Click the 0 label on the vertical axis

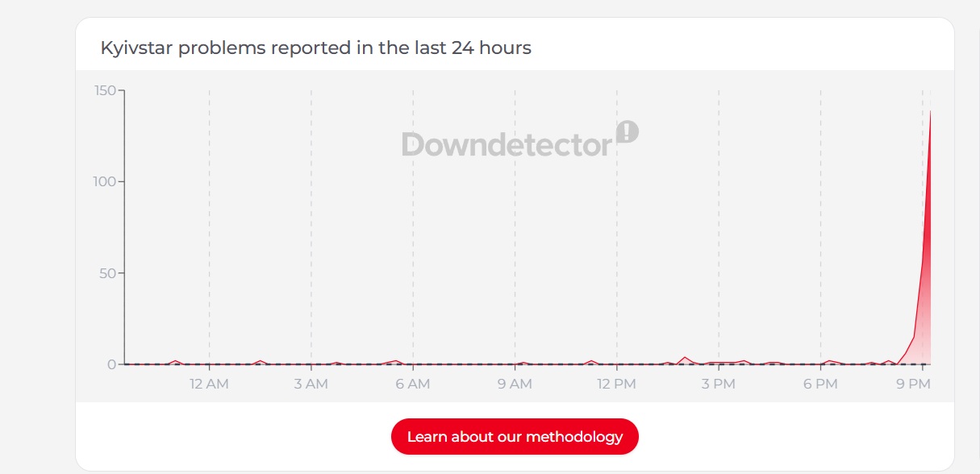[111, 364]
